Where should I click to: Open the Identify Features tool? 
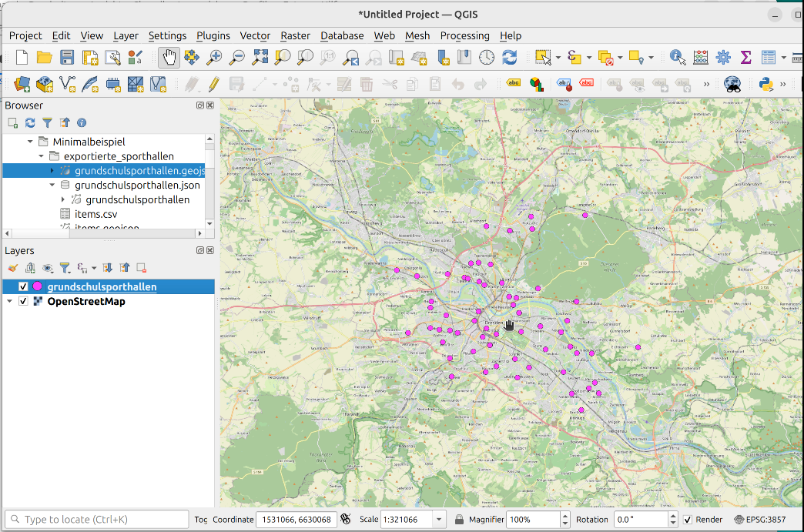[x=678, y=57]
